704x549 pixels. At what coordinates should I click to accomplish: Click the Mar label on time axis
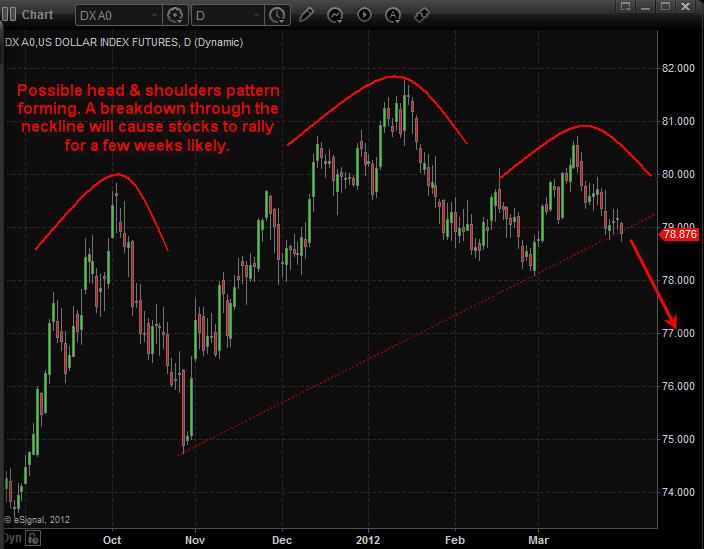point(538,540)
